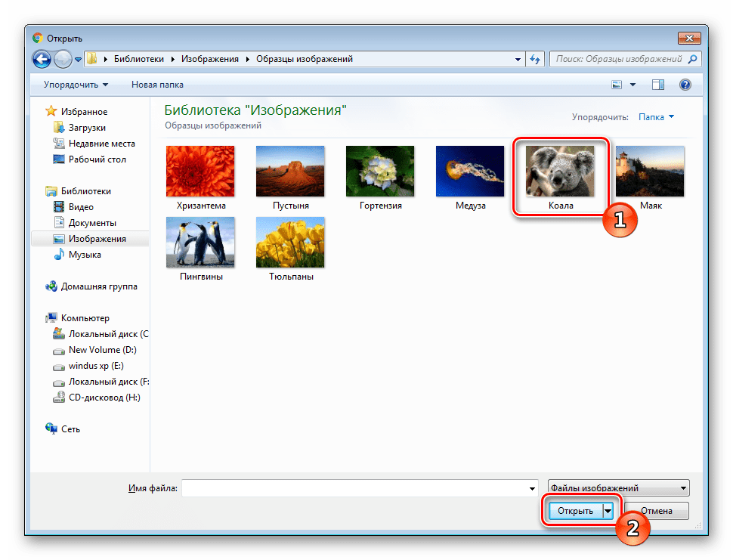Open the split arrow next to Открыть
Image resolution: width=733 pixels, height=560 pixels.
click(x=608, y=511)
